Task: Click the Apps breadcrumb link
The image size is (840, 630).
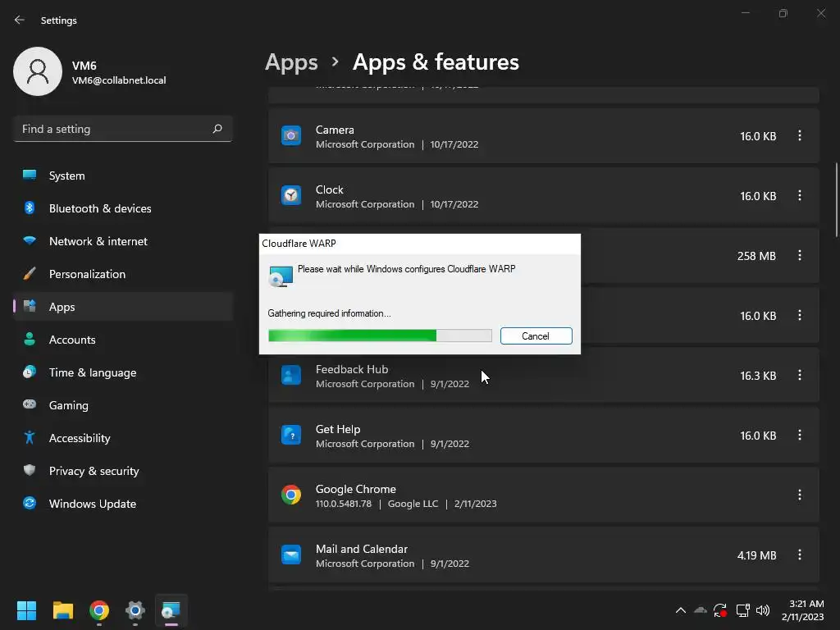Action: point(291,62)
